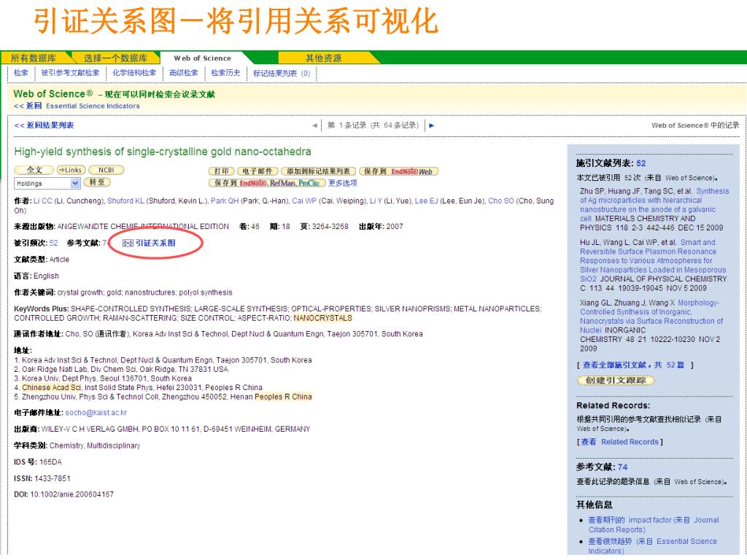Open sidebar 参考文献 count 74 link

click(623, 467)
